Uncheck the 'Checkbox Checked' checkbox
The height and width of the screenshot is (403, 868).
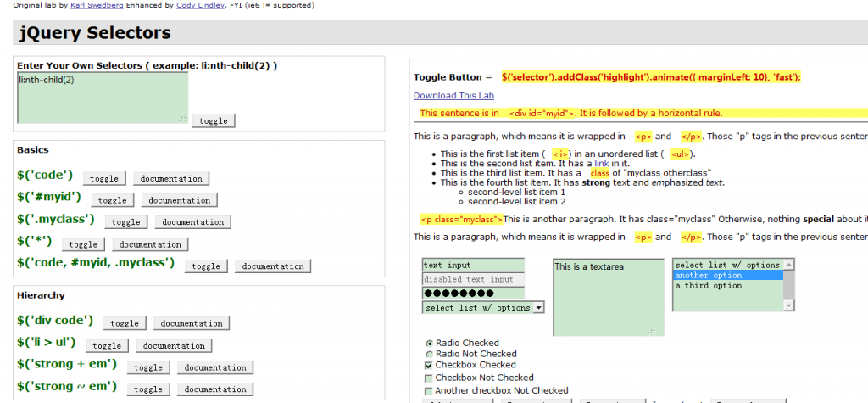point(428,366)
